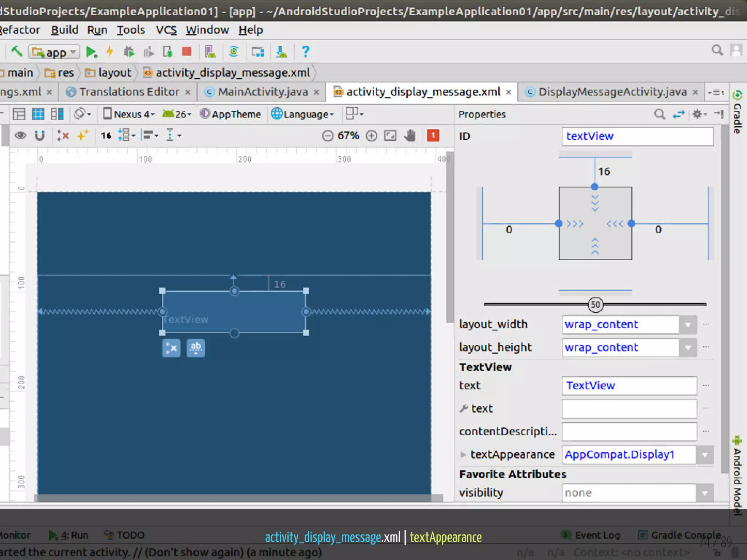The height and width of the screenshot is (560, 747).
Task: Open the VCS menu
Action: (166, 30)
